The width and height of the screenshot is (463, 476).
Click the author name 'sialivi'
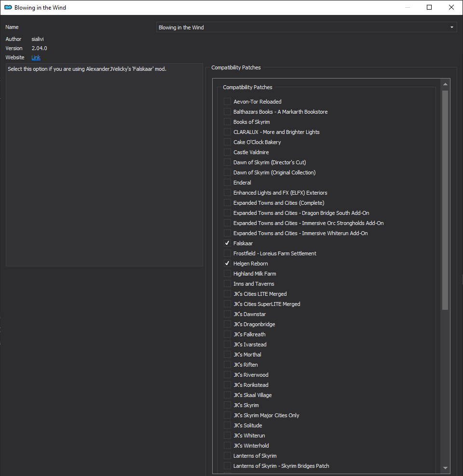[x=38, y=39]
